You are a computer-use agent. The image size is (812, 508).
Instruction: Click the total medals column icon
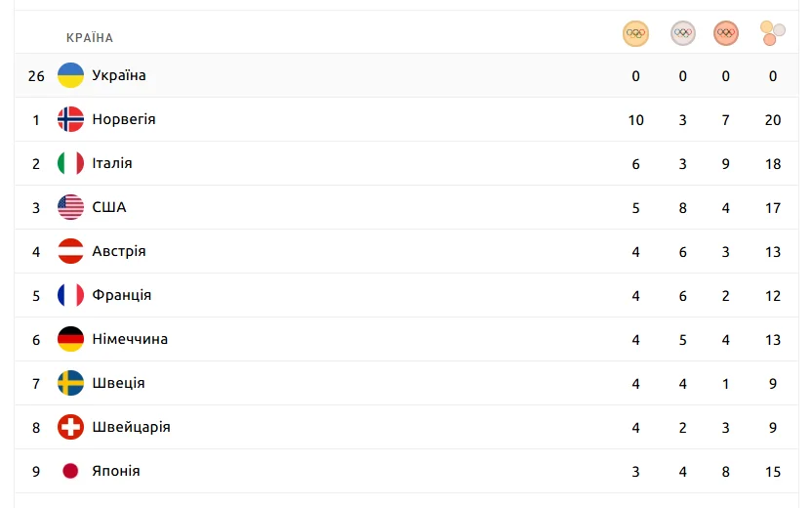[772, 33]
